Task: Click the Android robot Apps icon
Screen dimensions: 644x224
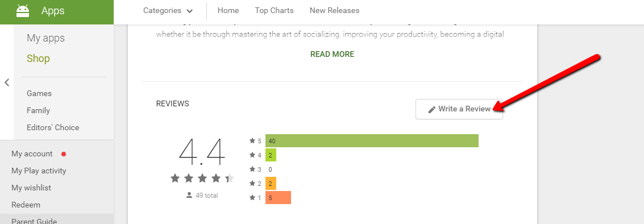Action: pos(23,11)
